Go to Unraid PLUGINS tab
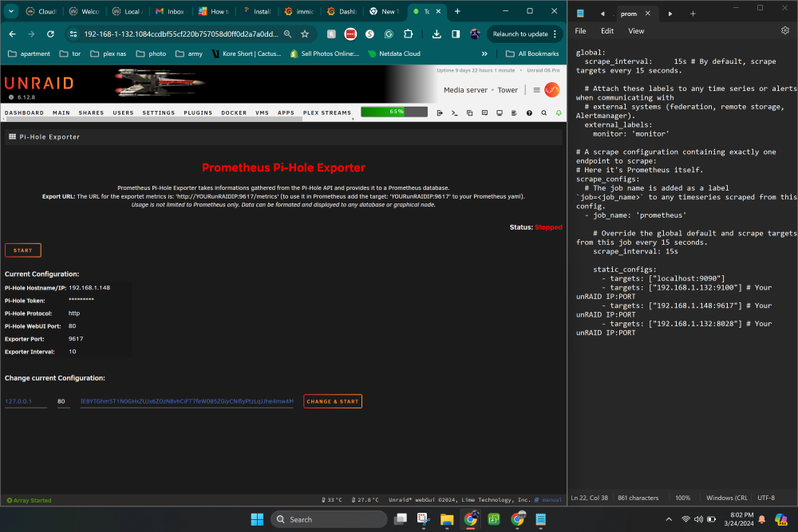Viewport: 798px width, 532px height. pos(198,113)
